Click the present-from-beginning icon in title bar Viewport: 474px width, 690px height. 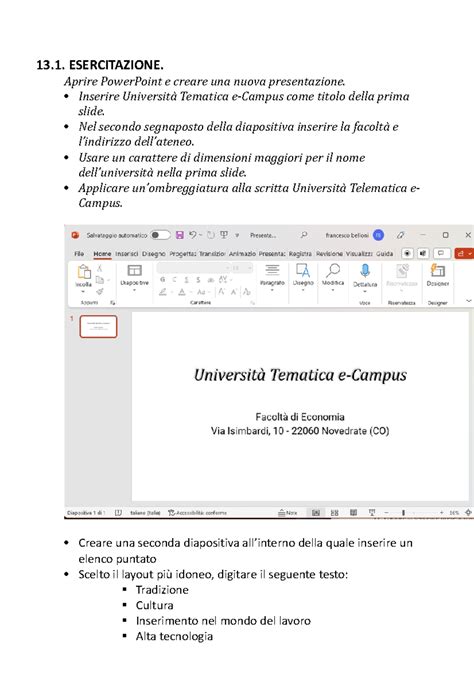[x=224, y=235]
